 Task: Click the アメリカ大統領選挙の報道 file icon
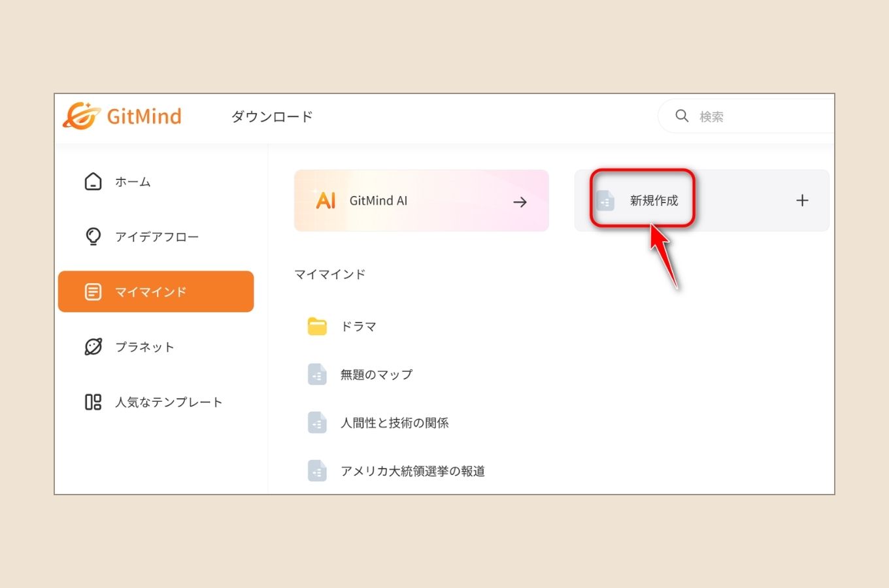(317, 471)
